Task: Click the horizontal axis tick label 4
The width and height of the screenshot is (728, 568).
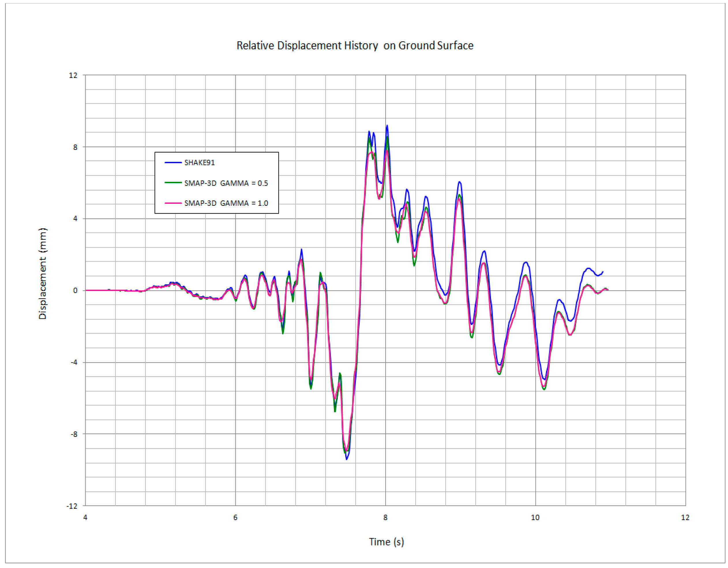Action: point(85,517)
